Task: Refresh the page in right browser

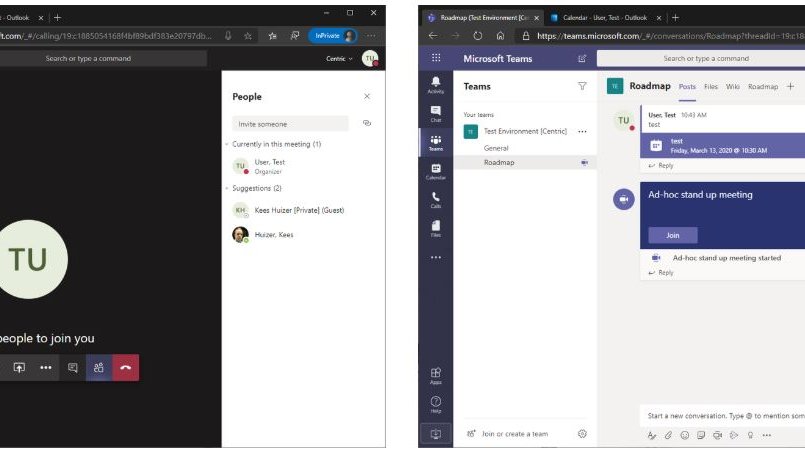Action: coord(477,36)
